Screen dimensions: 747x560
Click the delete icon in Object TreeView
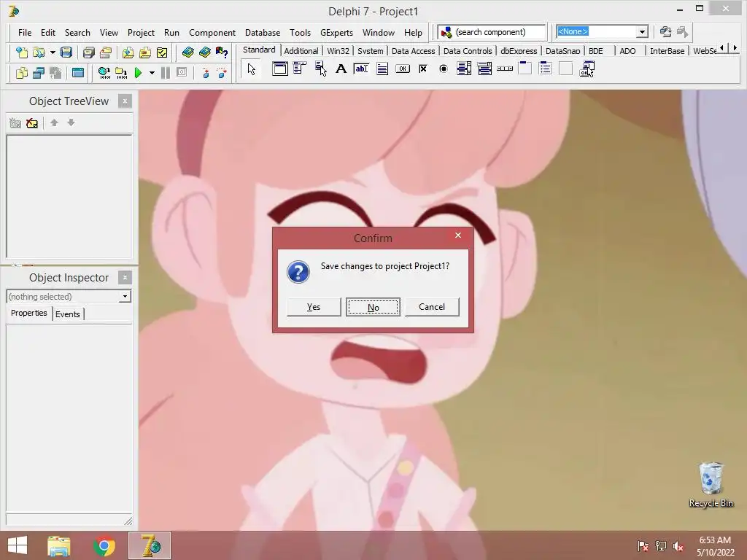coord(32,122)
